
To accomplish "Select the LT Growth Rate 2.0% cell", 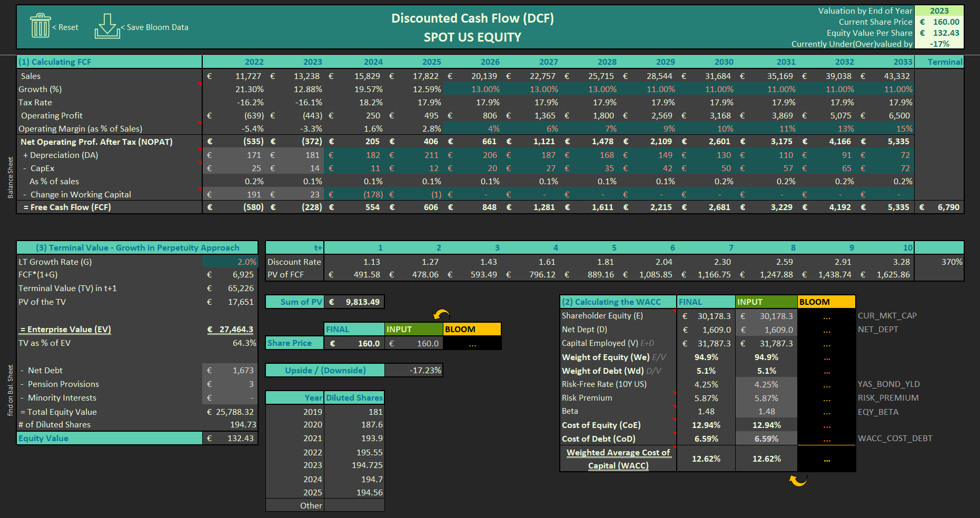I will point(230,262).
